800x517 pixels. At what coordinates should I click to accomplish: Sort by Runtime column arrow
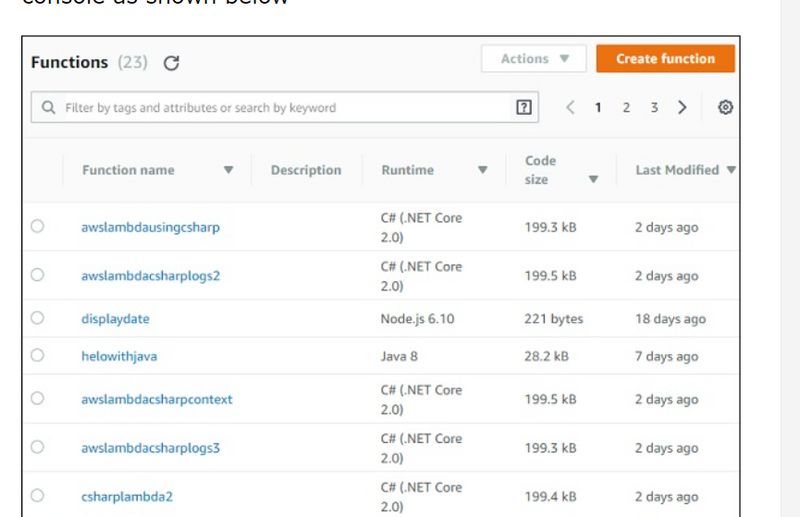point(482,170)
